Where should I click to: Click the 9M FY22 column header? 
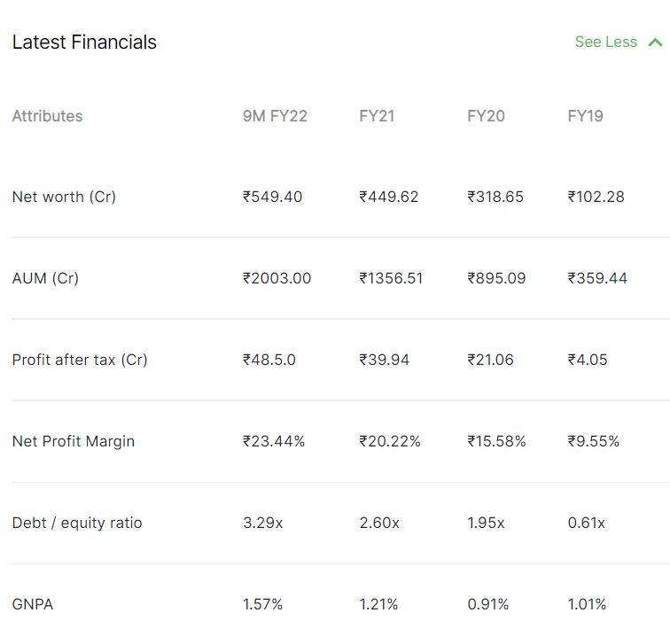(x=275, y=116)
